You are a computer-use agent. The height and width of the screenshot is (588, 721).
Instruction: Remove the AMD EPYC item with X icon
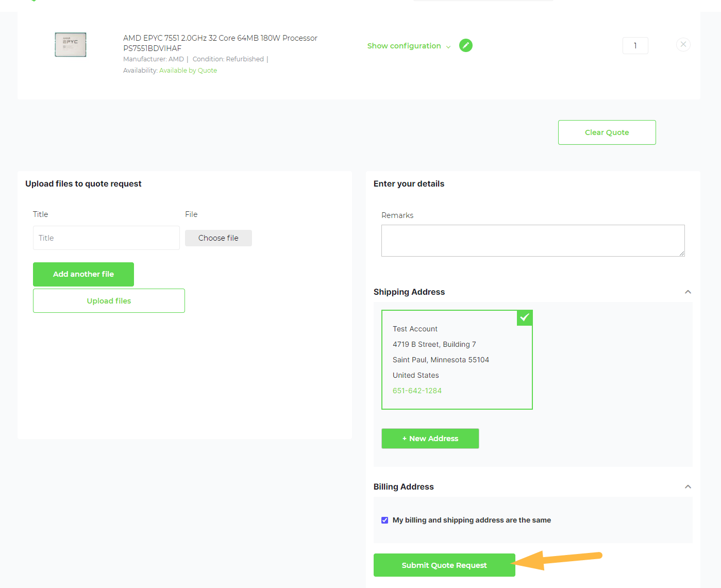pyautogui.click(x=683, y=44)
